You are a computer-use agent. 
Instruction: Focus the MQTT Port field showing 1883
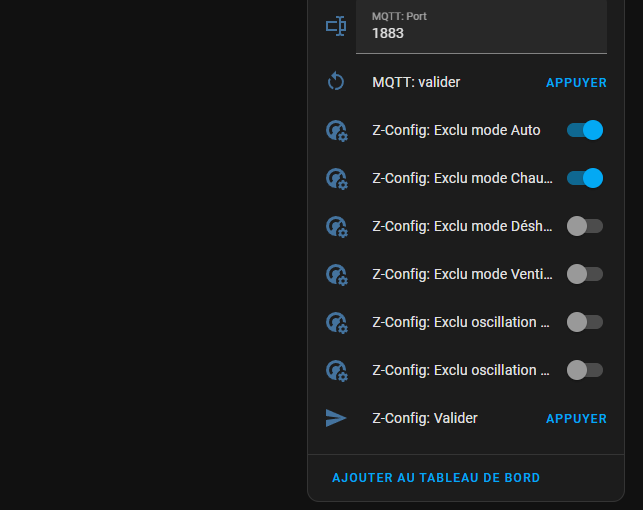[481, 26]
